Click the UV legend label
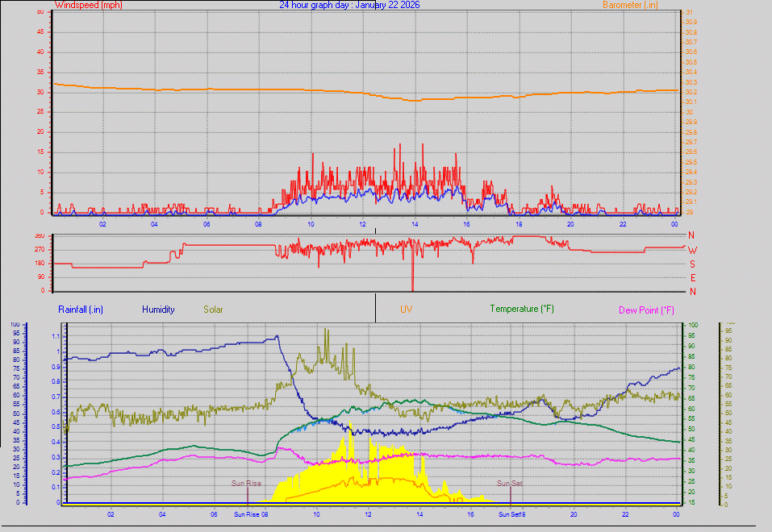The width and height of the screenshot is (772, 532). (407, 309)
